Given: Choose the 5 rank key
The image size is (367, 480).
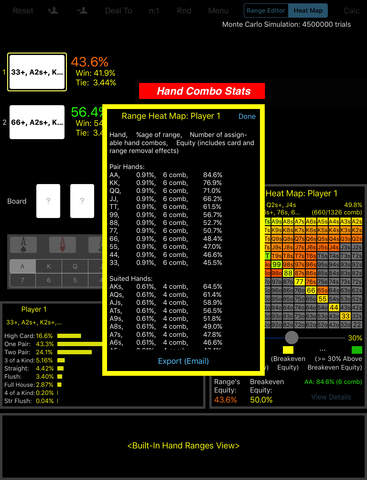Looking at the screenshot, I should [x=75, y=281].
